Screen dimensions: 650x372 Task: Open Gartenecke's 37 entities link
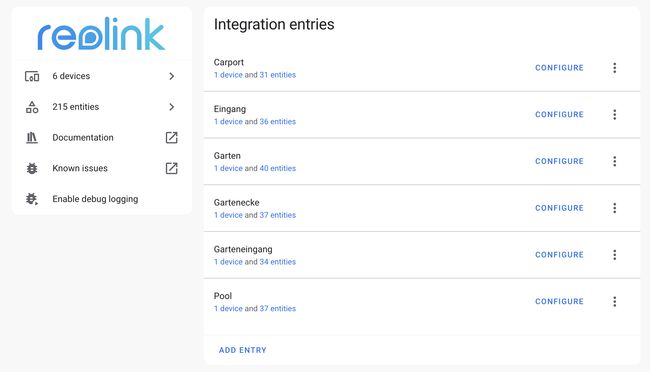click(x=278, y=215)
